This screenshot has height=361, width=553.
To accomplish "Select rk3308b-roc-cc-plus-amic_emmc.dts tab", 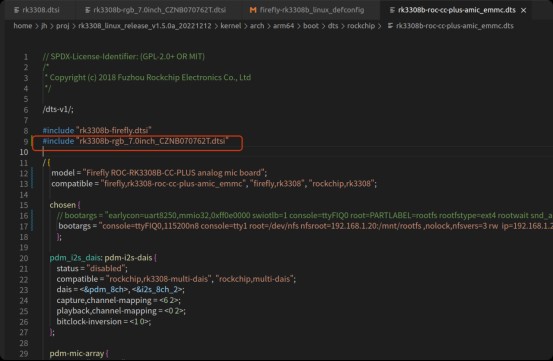I will (x=456, y=10).
